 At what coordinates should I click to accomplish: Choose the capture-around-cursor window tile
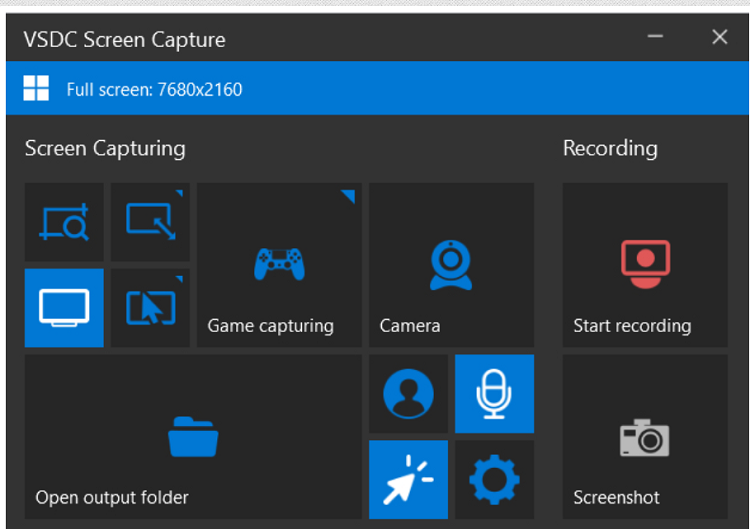(x=150, y=308)
